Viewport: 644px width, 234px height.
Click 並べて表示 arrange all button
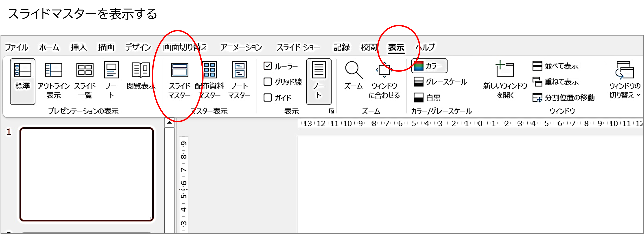point(556,66)
